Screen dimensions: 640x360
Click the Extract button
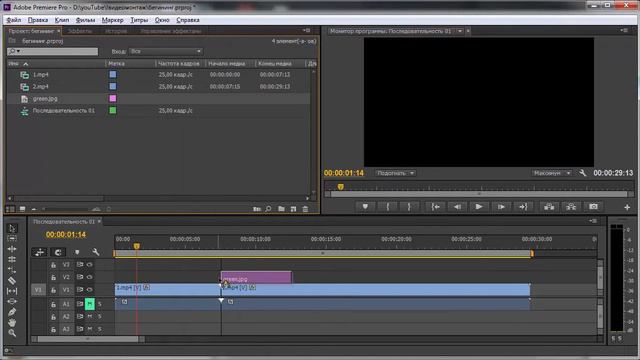pyautogui.click(x=571, y=207)
